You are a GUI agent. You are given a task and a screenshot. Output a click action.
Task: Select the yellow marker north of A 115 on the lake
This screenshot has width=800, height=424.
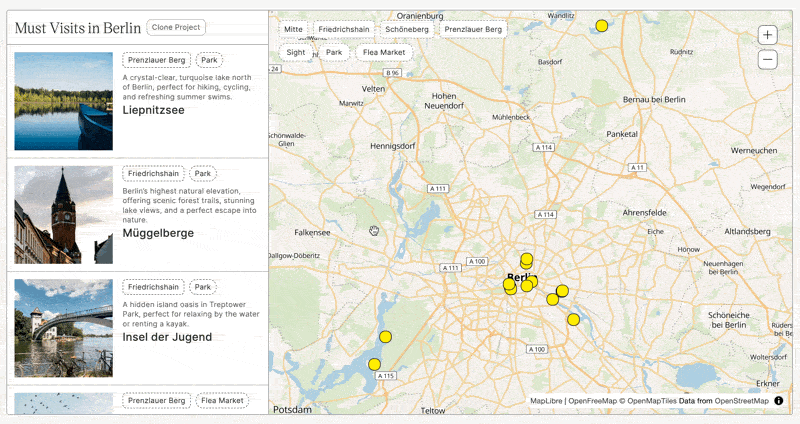tap(385, 337)
